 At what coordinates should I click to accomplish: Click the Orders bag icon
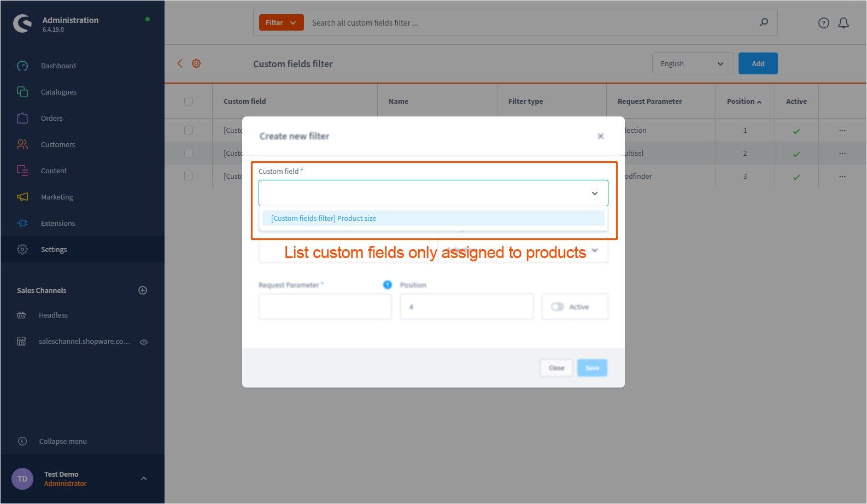[x=22, y=118]
